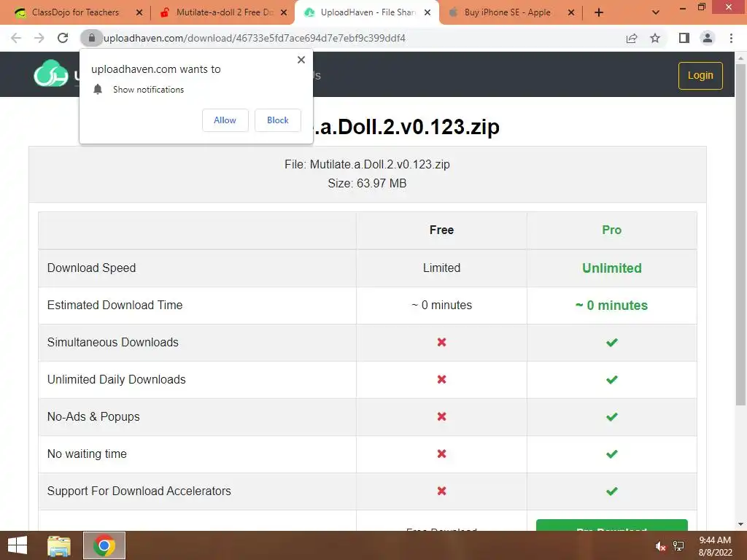
Task: Open the browser side panel
Action: pos(684,38)
